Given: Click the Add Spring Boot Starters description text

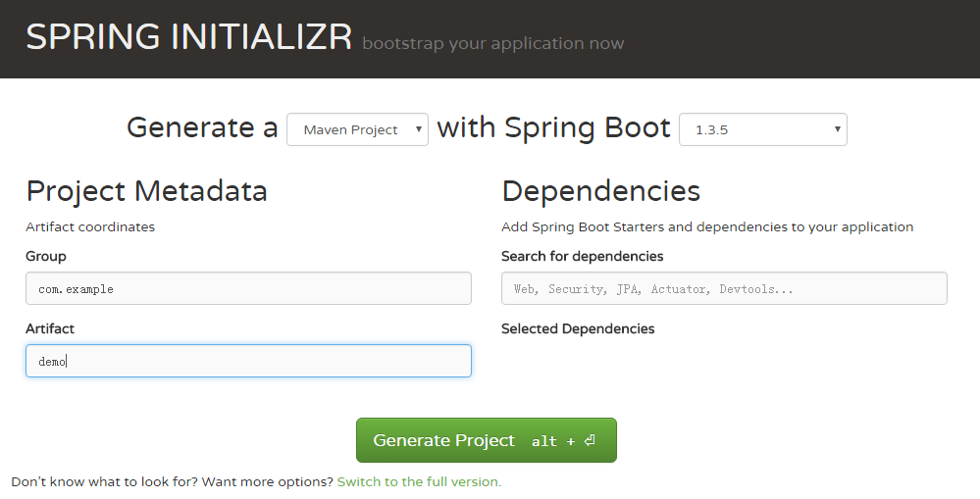Looking at the screenshot, I should pyautogui.click(x=707, y=226).
